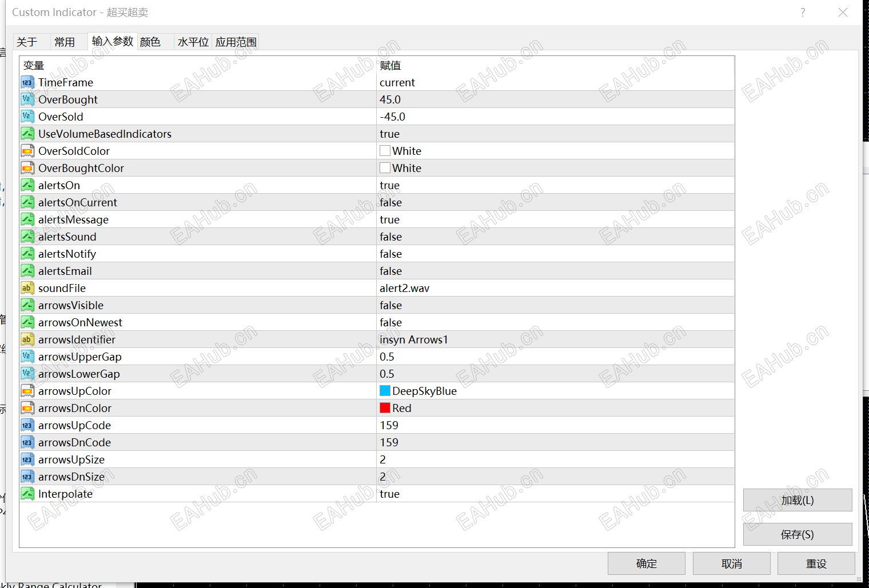The width and height of the screenshot is (869, 588).
Task: Click the 123 icon beside TimeFrame
Action: click(27, 82)
